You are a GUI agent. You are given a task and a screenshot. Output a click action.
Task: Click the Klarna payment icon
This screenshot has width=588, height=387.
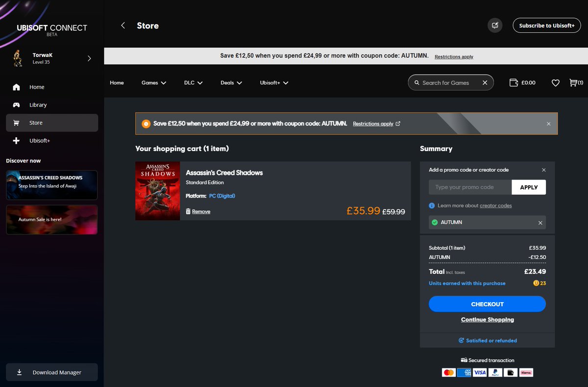(526, 373)
